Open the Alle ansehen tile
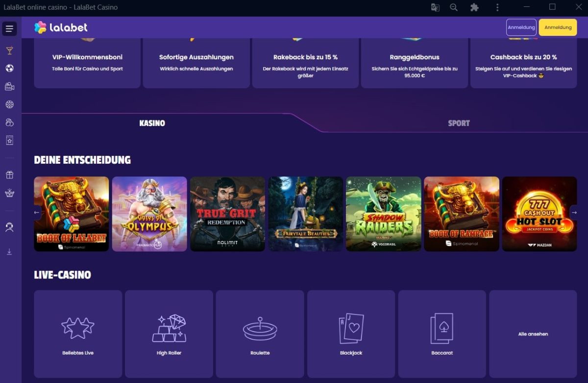 point(533,334)
